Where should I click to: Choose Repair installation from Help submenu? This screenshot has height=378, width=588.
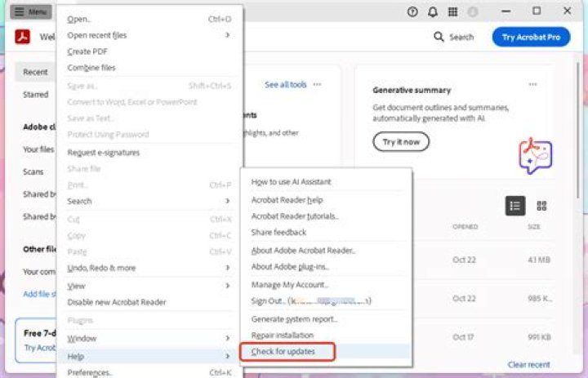(x=282, y=336)
